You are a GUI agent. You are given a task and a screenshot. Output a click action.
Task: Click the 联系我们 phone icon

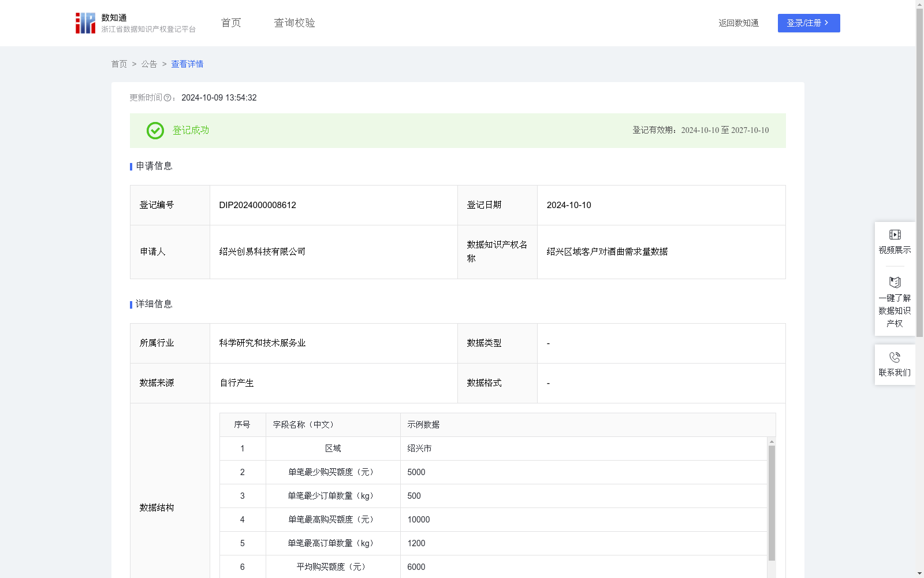895,357
